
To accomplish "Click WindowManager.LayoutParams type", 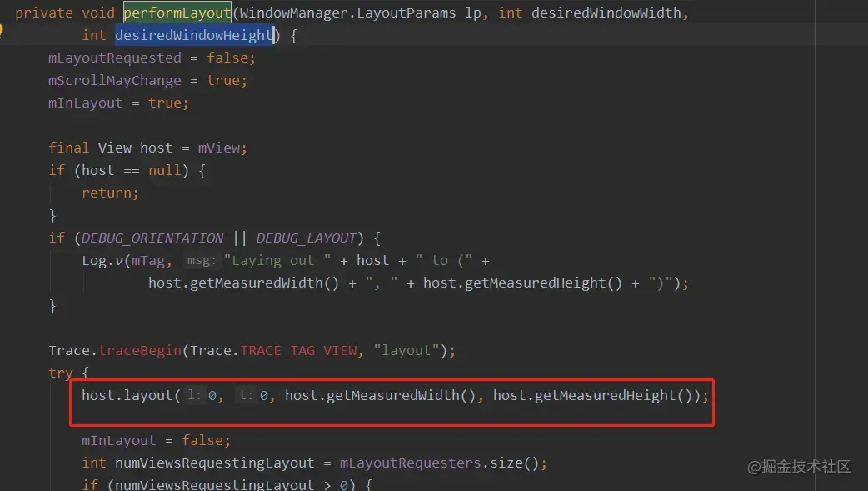I will click(347, 13).
